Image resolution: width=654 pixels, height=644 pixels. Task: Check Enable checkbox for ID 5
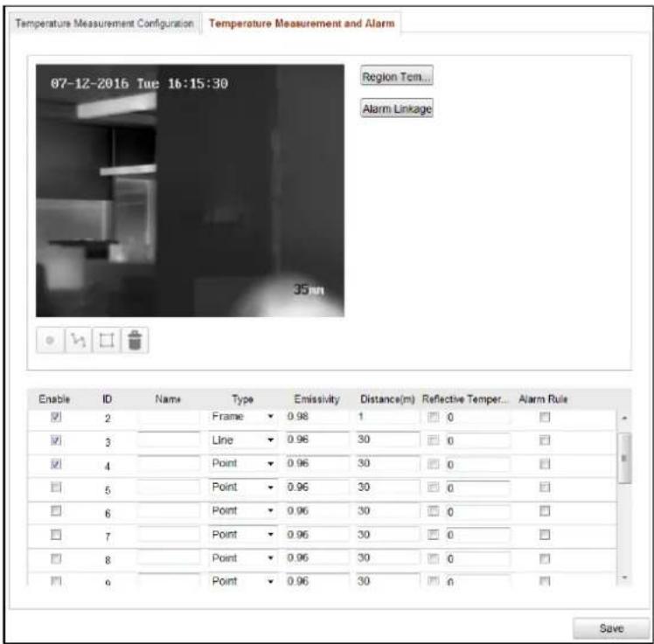[x=56, y=487]
